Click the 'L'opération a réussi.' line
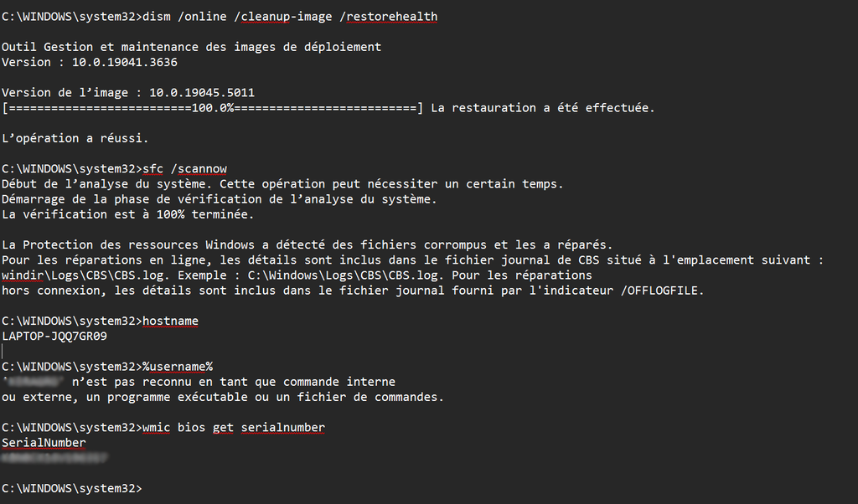 75,139
